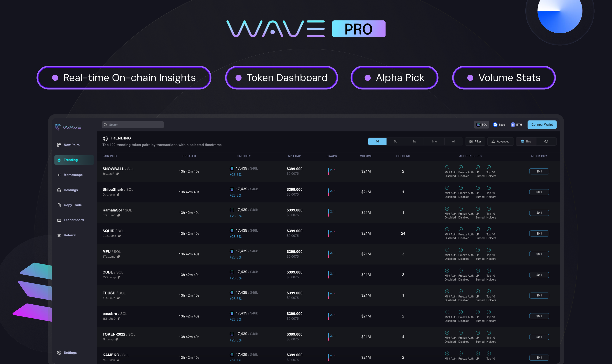Viewport: 612px width, 364px height.
Task: Copy the SNOWBALL address 3cL...zoP
Action: click(118, 174)
